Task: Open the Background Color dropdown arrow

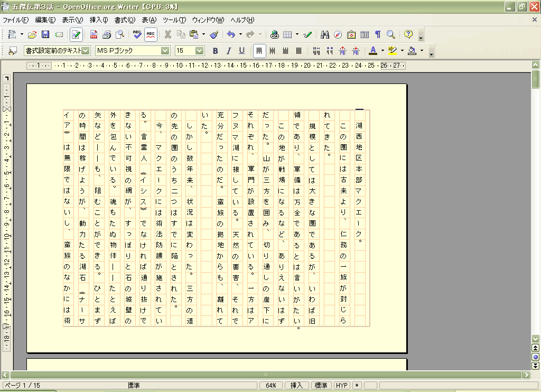Action: pos(422,51)
